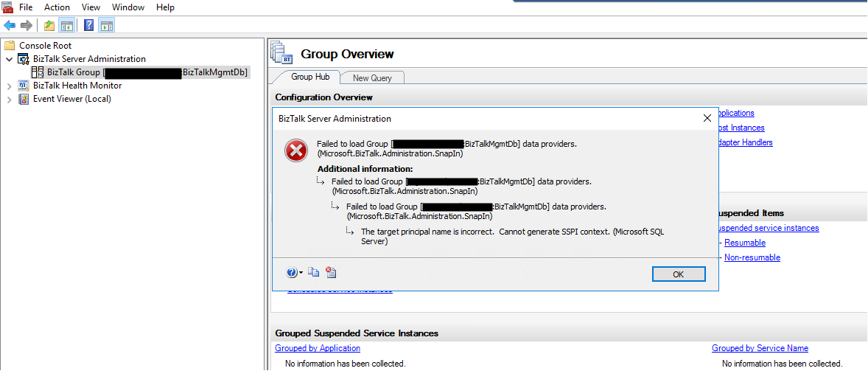
Task: Click the Up One Level folder icon
Action: pyautogui.click(x=49, y=26)
